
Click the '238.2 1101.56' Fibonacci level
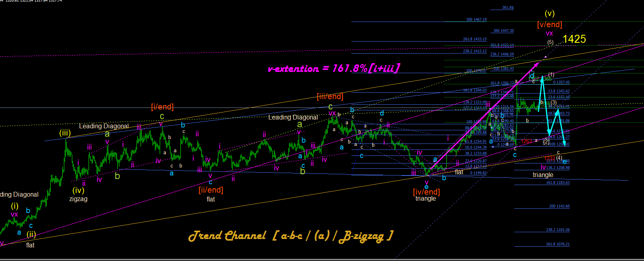coord(558,230)
